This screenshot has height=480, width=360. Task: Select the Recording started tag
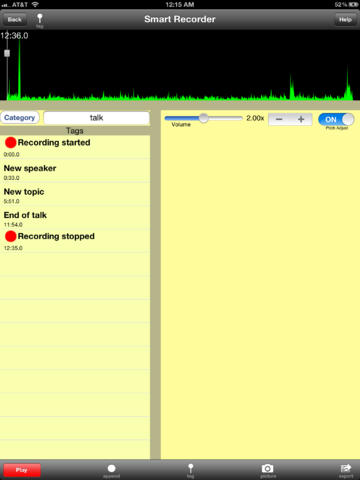(x=75, y=147)
